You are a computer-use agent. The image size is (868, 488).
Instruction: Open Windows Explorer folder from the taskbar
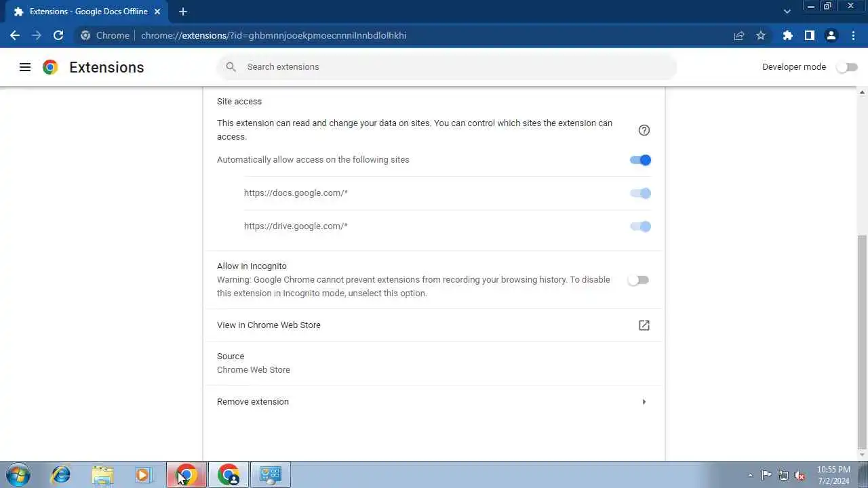pos(102,475)
